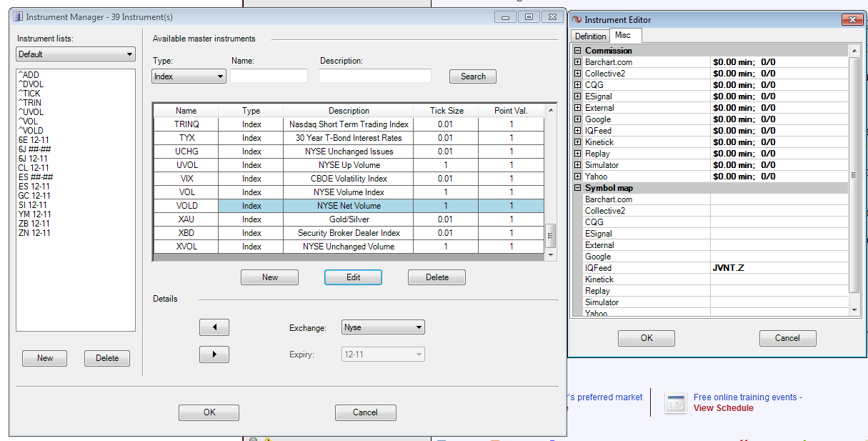Screen dimensions: 868x441
Task: Open the Instrument lists Default dropdown
Action: point(76,54)
